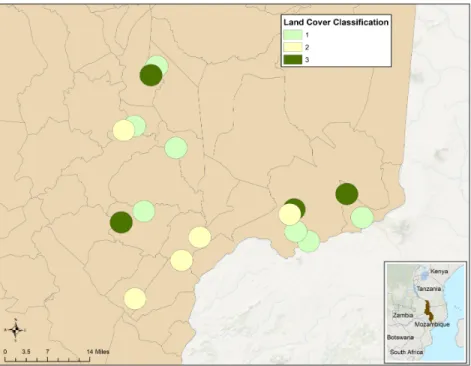Click the scale bar '3.5' label
This screenshot has height=366, width=471.
click(x=26, y=351)
